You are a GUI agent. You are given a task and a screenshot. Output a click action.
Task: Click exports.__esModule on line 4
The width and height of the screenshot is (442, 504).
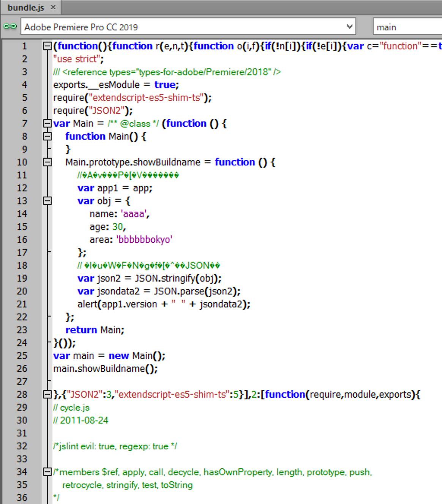[x=96, y=85]
